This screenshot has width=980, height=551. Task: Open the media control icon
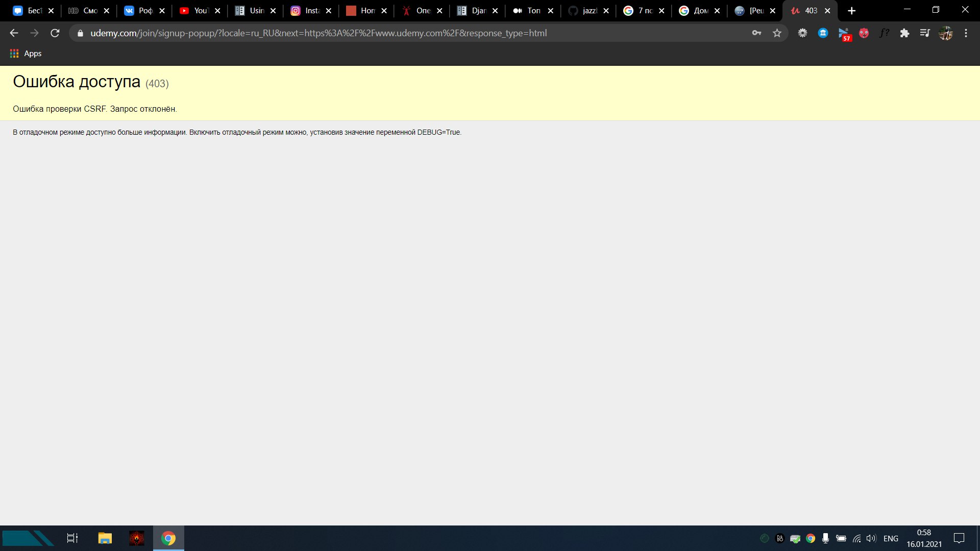925,33
